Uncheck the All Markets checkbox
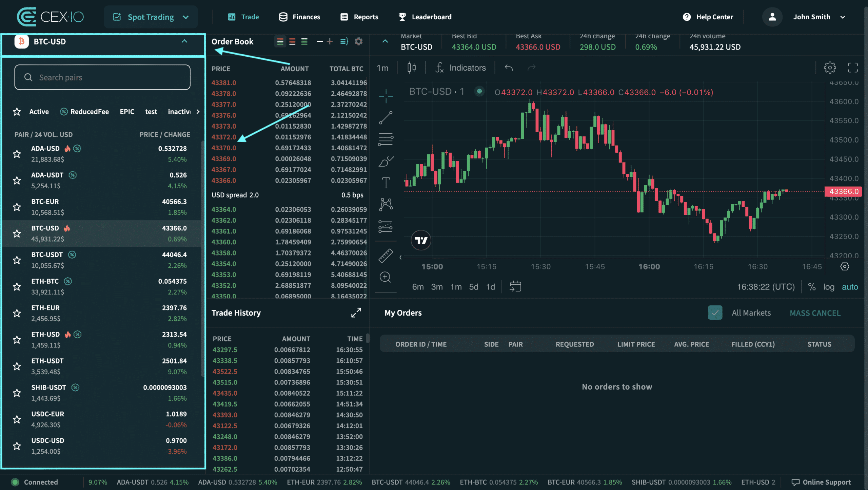The height and width of the screenshot is (490, 868). pyautogui.click(x=715, y=313)
